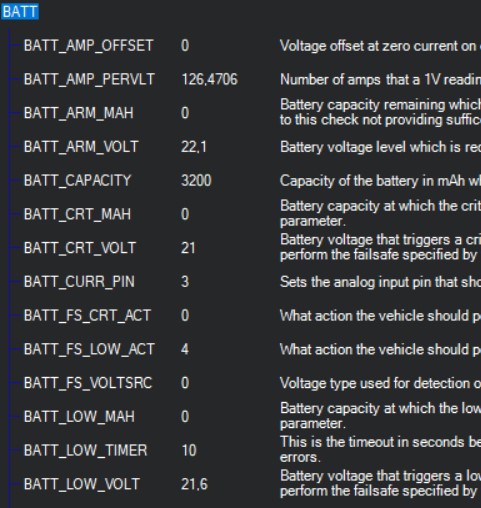481x508 pixels.
Task: Select the BATT root tree node
Action: 20,12
